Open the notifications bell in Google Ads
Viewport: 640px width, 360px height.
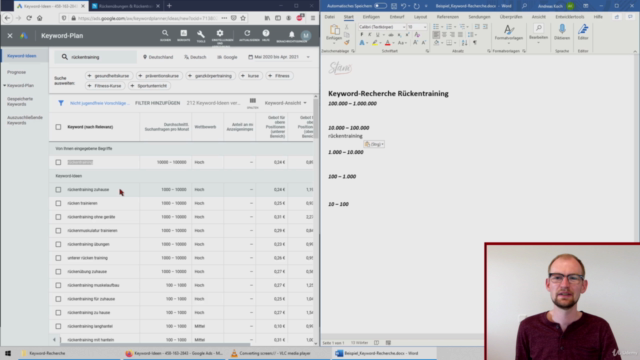[291, 35]
